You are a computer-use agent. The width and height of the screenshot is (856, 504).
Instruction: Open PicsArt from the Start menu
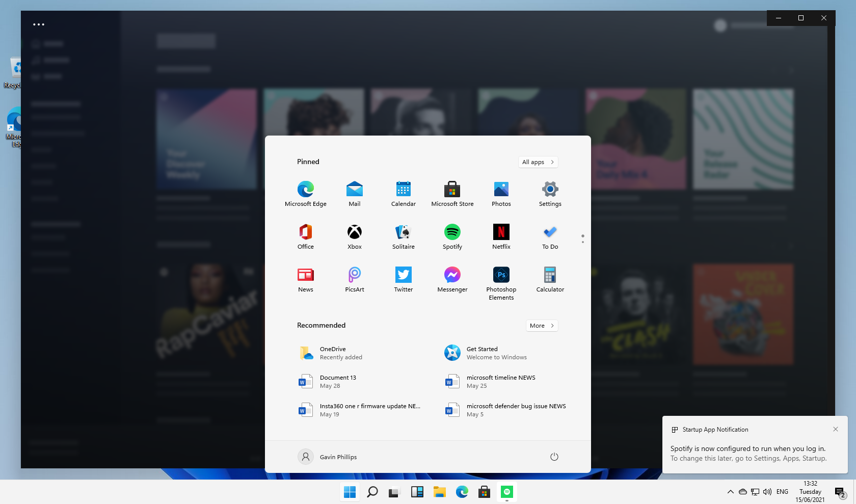[354, 279]
